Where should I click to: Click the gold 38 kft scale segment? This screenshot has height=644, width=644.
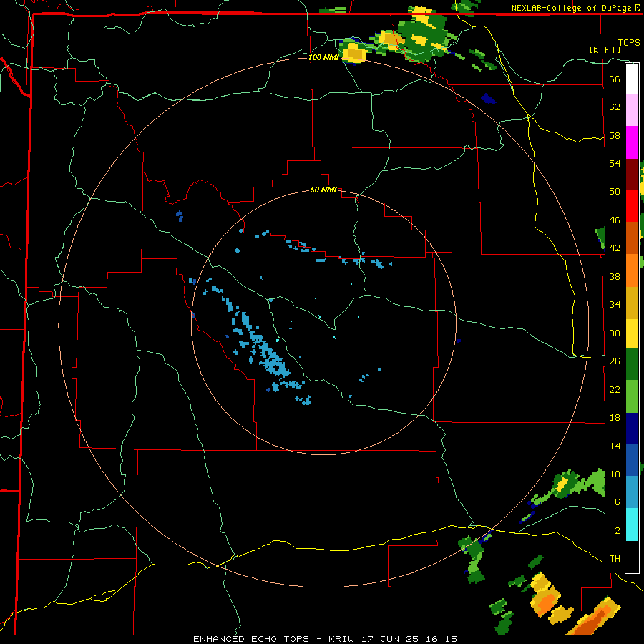coord(632,303)
